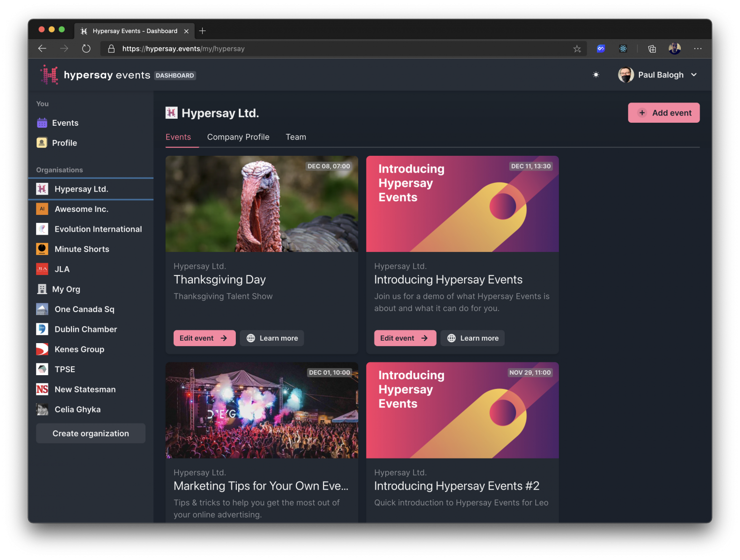Switch to the Company Profile tab
This screenshot has height=560, width=740.
click(238, 137)
